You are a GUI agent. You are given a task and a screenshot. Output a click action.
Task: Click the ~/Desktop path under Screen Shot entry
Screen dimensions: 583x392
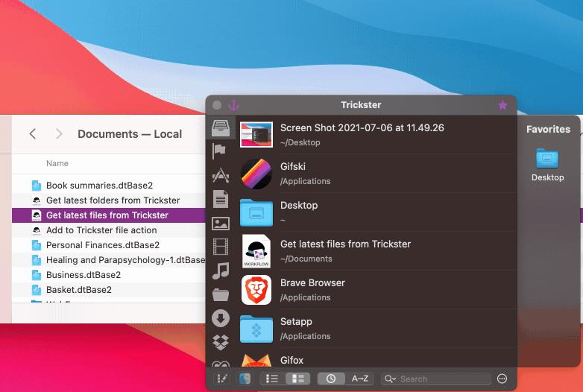click(x=300, y=142)
